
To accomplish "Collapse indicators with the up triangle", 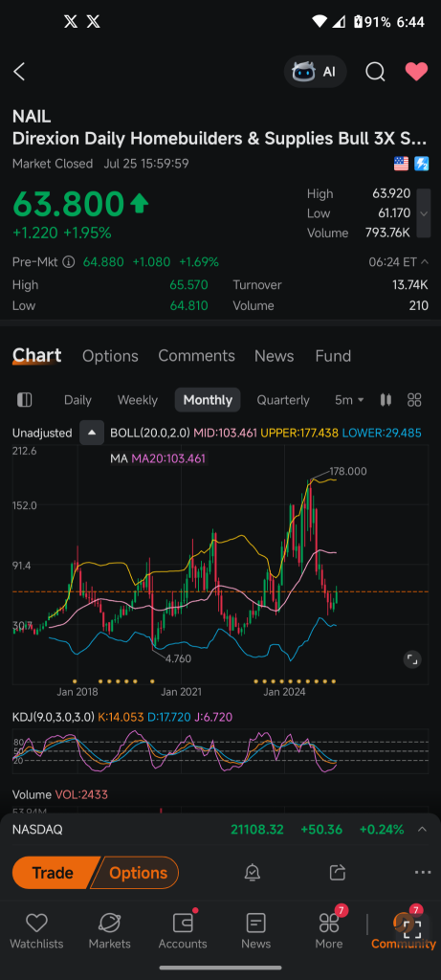I will click(x=92, y=433).
